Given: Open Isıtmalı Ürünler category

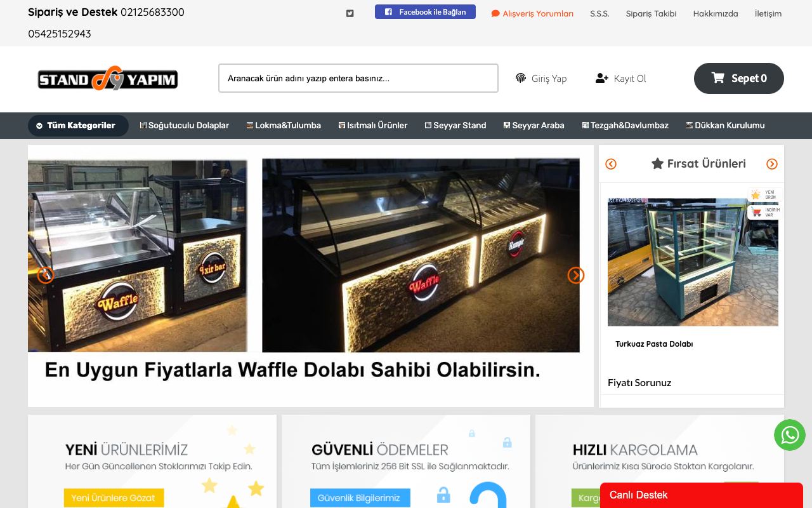Looking at the screenshot, I should [x=373, y=126].
